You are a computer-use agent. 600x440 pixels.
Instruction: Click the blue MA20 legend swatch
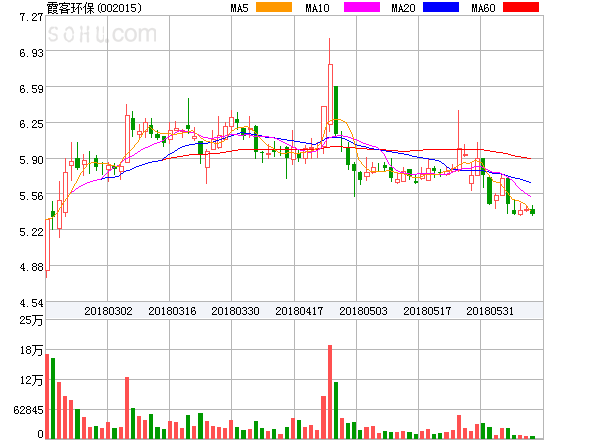441,7
